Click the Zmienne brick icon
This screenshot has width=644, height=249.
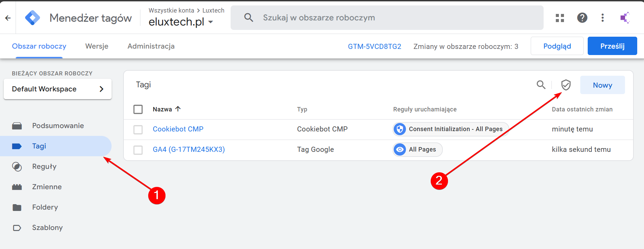click(x=17, y=187)
